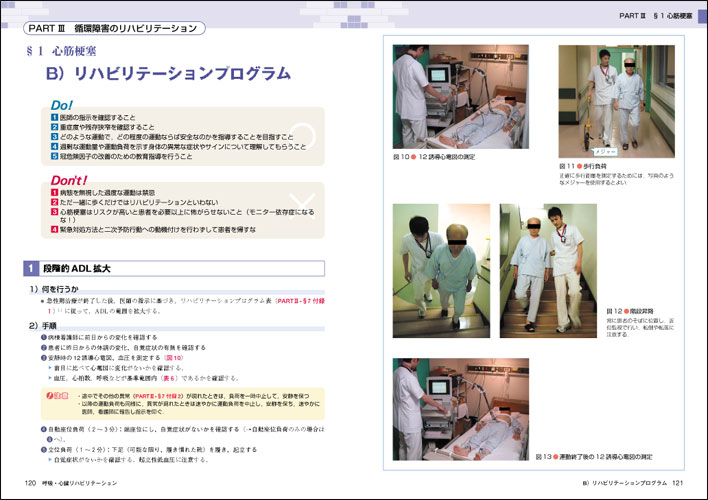The width and height of the screenshot is (708, 500).
Task: Open the pink PARTⅢ-§7 付録1 reference link
Action: tap(312, 300)
